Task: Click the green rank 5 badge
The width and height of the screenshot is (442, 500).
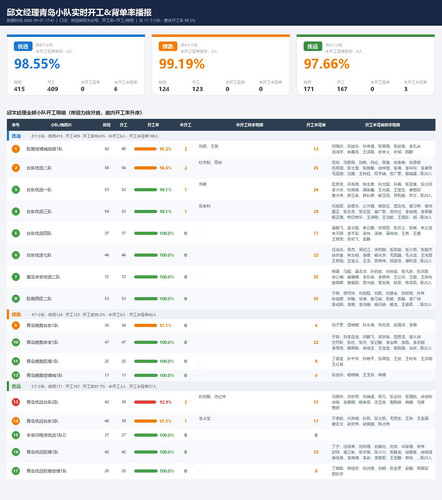Action: [x=16, y=233]
